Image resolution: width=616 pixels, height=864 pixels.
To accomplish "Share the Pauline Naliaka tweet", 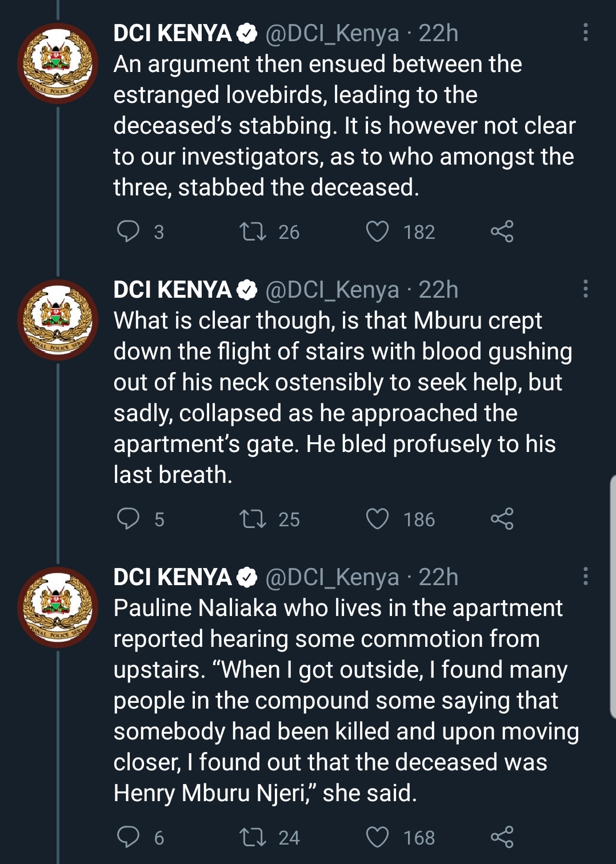I will click(x=502, y=837).
